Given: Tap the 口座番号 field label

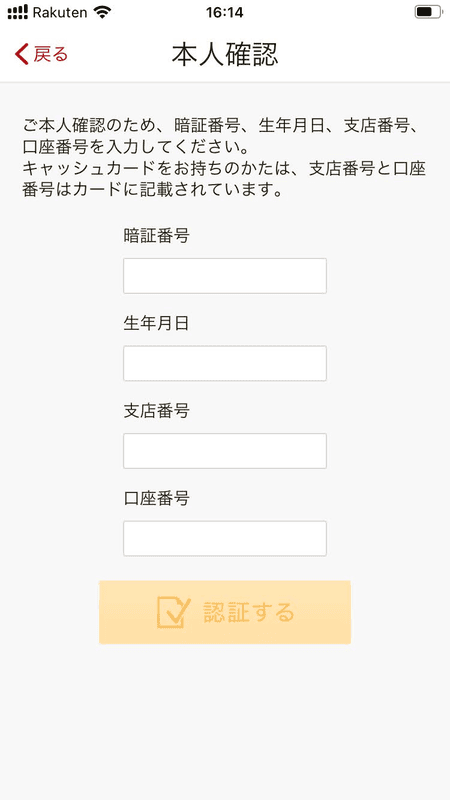Looking at the screenshot, I should (157, 498).
